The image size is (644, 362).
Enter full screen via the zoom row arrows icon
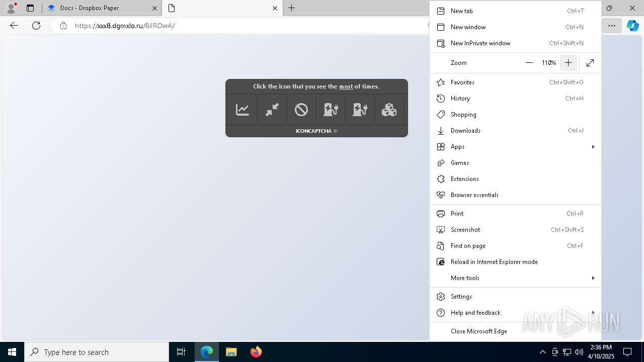tap(590, 63)
